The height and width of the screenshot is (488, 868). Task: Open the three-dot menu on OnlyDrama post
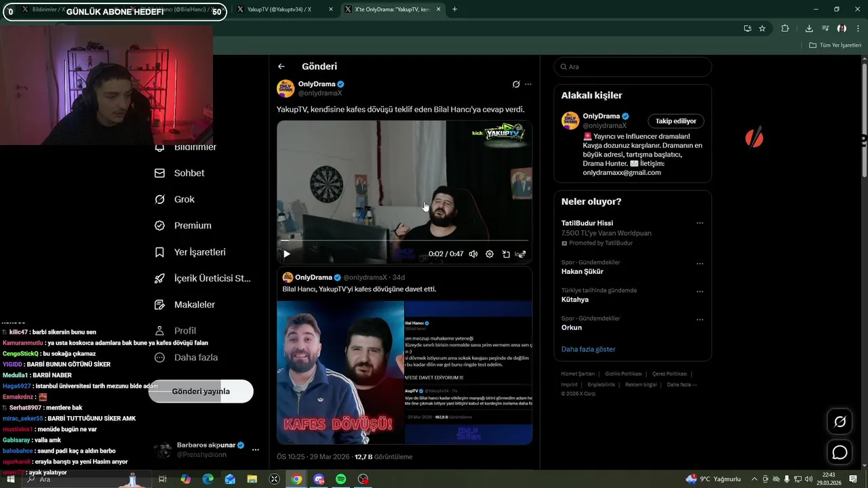528,85
